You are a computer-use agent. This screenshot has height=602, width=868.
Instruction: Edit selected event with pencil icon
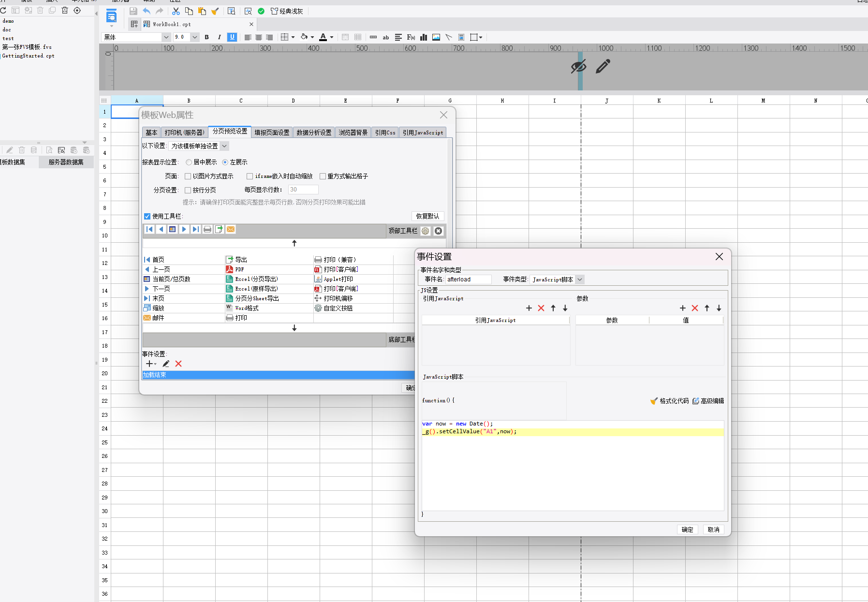166,364
